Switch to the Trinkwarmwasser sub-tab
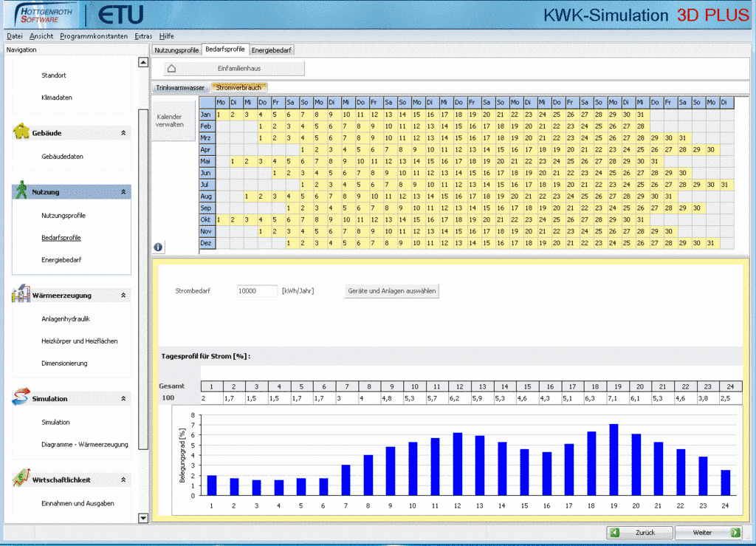 (x=180, y=87)
